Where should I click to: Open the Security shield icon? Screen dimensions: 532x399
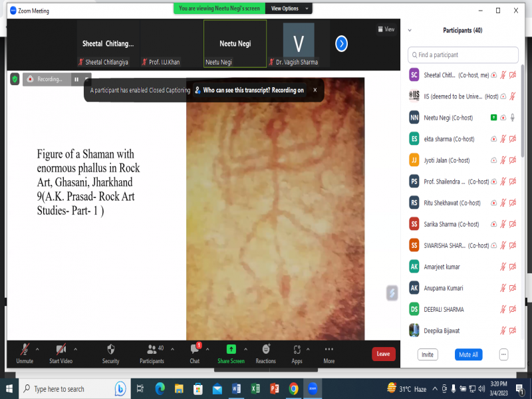coord(110,349)
